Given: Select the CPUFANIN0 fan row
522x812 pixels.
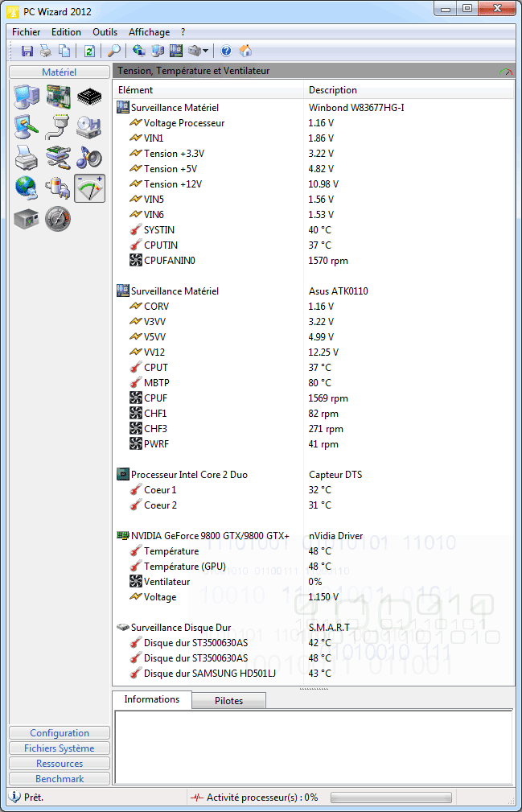Looking at the screenshot, I should 314,261.
